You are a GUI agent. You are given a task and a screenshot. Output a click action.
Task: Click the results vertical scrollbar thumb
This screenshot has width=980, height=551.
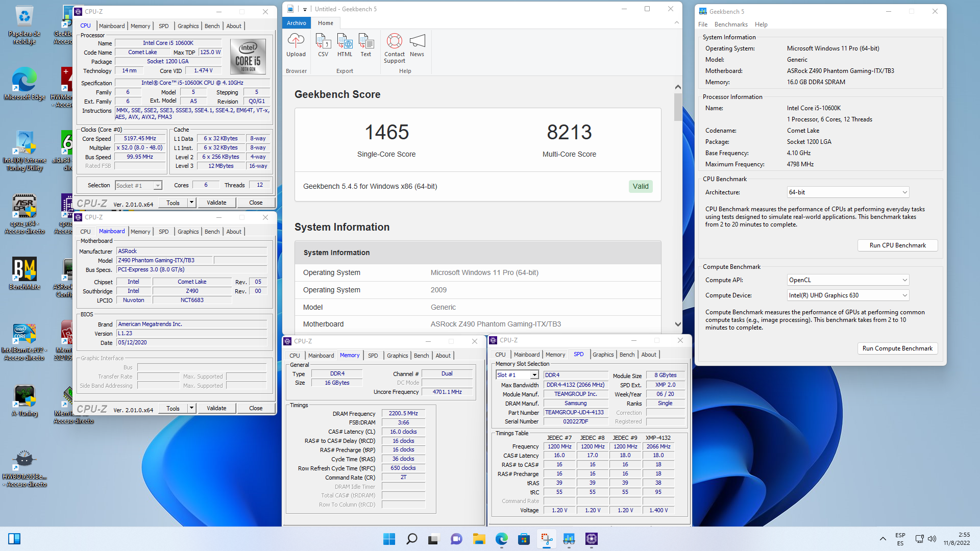(678, 107)
